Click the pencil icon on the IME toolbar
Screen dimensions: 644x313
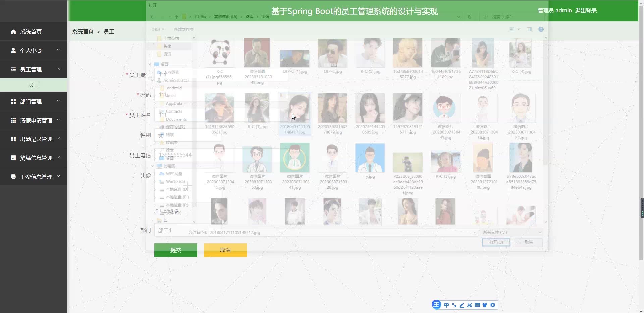coord(462,305)
